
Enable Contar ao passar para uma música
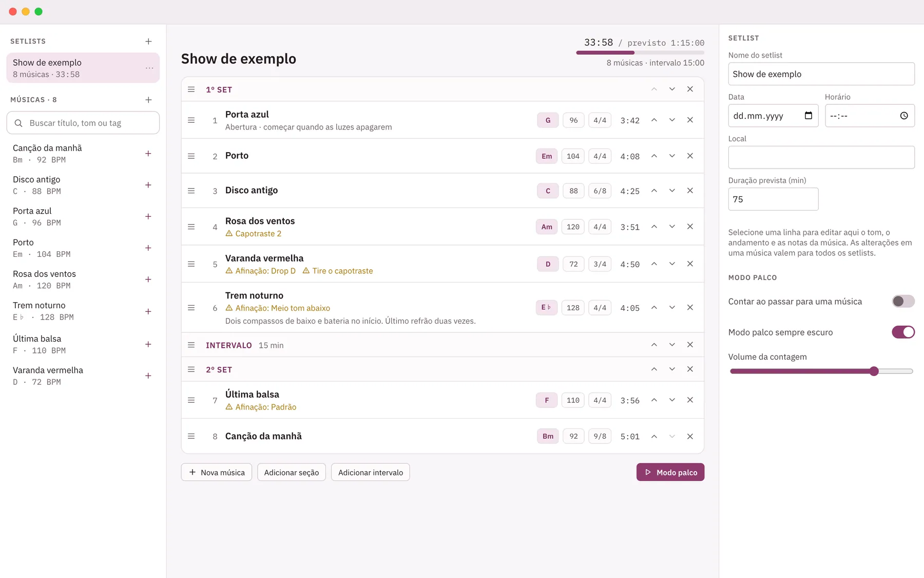pyautogui.click(x=903, y=301)
